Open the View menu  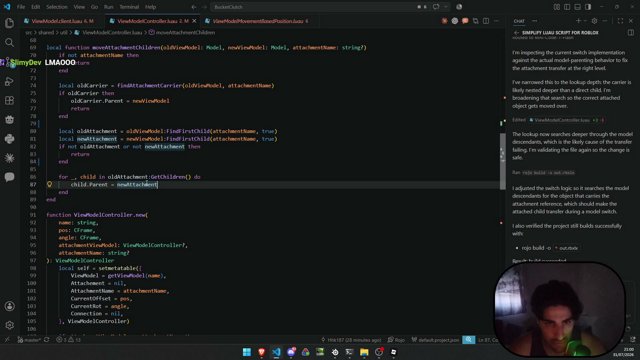point(79,7)
